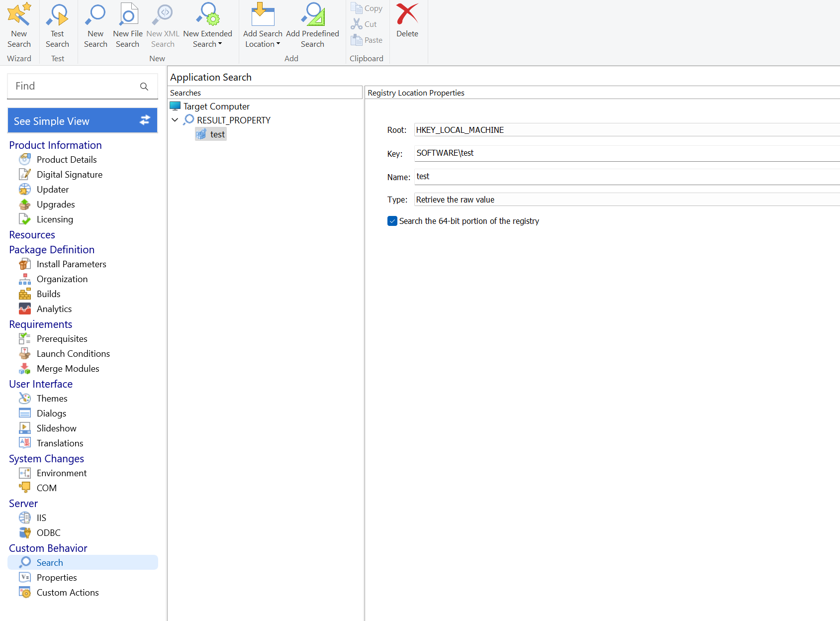Screen dimensions: 840x621
Task: Open the Add Search Location dropdown
Action: [263, 44]
